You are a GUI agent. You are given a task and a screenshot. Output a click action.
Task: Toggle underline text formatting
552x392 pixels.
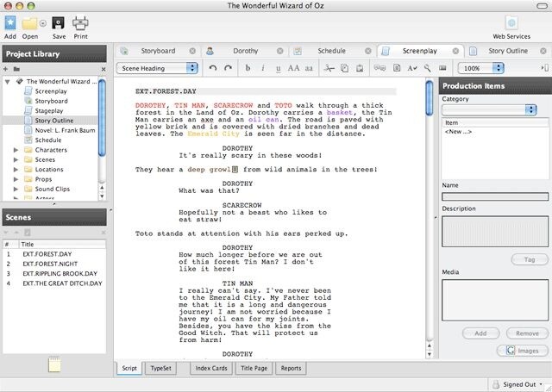click(x=278, y=67)
